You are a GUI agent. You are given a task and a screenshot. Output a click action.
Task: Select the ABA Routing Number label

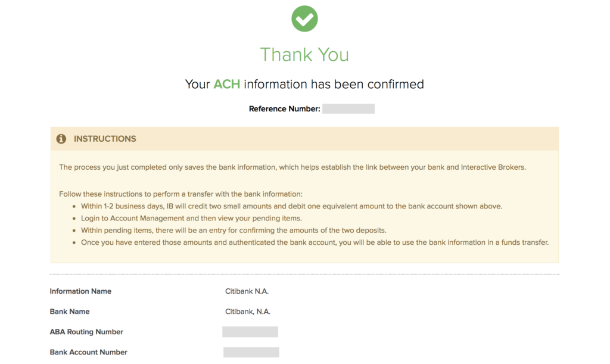86,332
